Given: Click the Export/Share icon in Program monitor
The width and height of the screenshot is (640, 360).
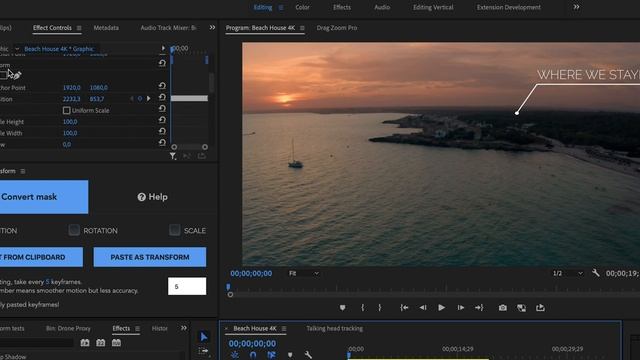Looking at the screenshot, I should 540,308.
